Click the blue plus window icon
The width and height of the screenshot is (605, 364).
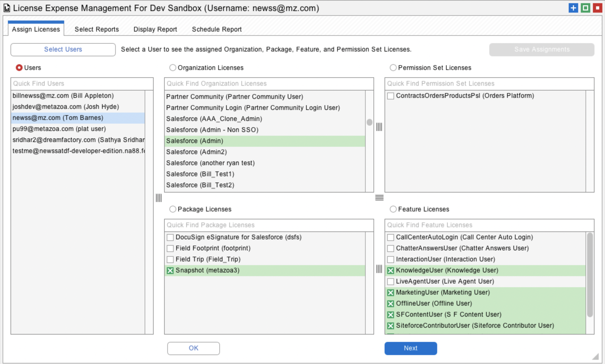click(573, 8)
